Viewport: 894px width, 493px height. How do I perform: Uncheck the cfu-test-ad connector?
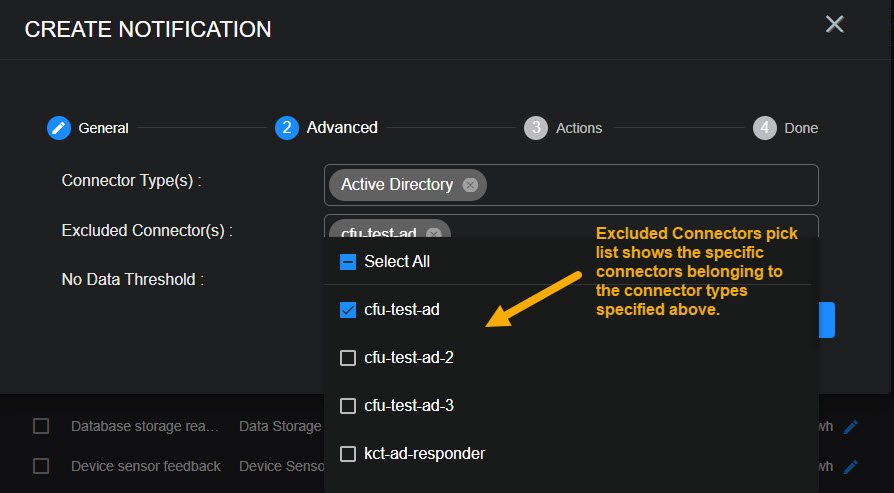coord(348,310)
